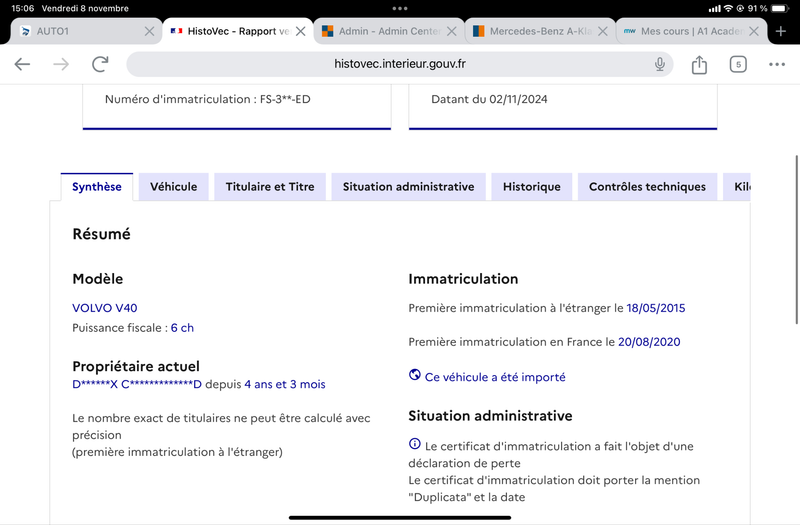Open the share sheet icon
The width and height of the screenshot is (800, 525).
pyautogui.click(x=699, y=64)
